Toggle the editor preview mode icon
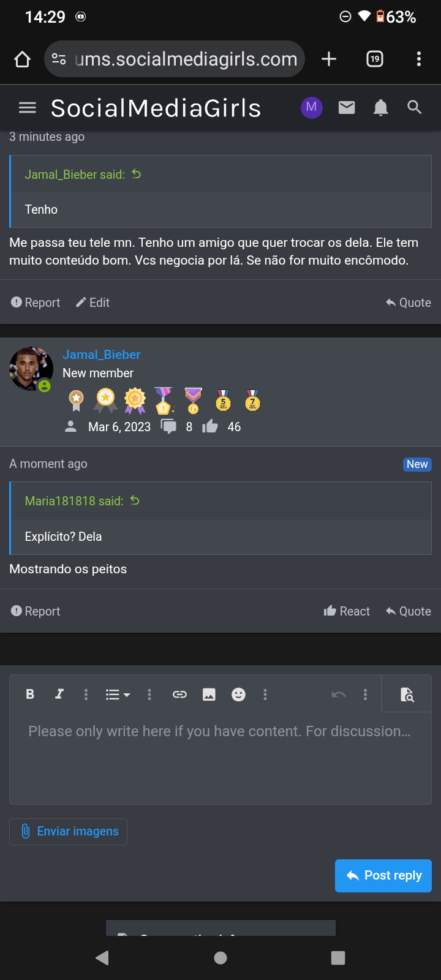Screen dimensions: 441x980 click(x=407, y=694)
